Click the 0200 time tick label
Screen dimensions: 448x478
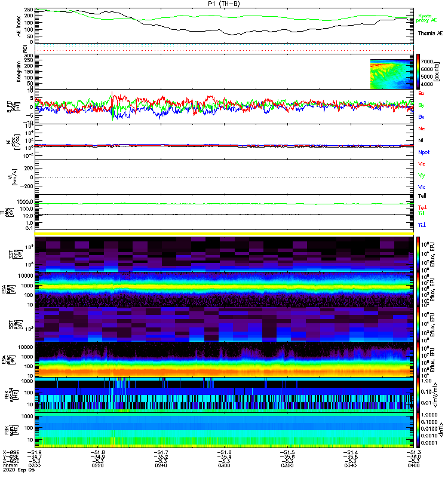point(35,465)
